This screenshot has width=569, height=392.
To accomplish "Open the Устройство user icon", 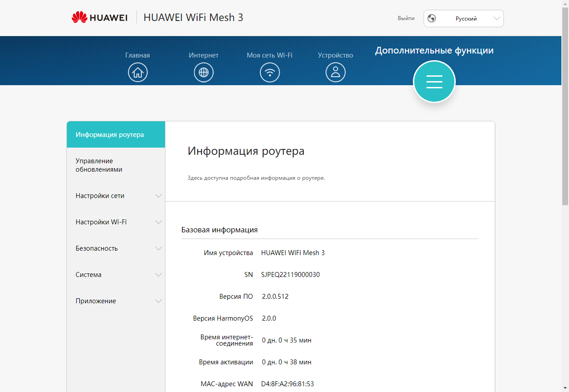I will (x=336, y=72).
